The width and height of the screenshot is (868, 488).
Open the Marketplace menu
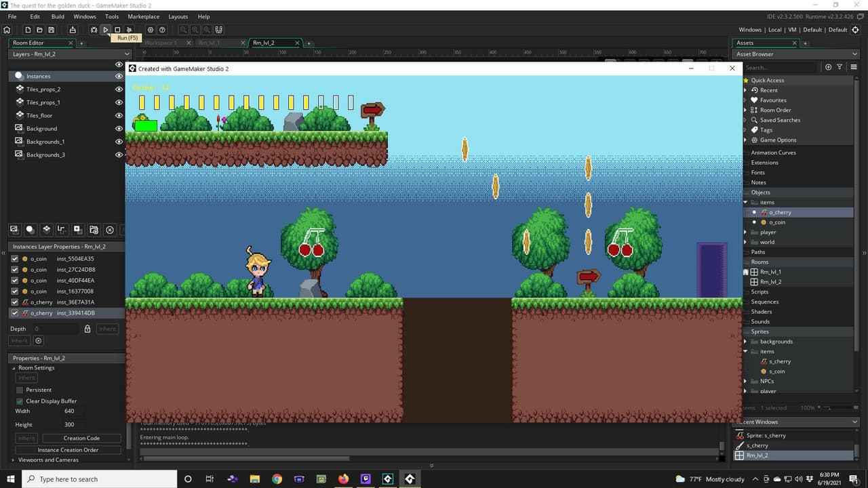click(x=144, y=16)
